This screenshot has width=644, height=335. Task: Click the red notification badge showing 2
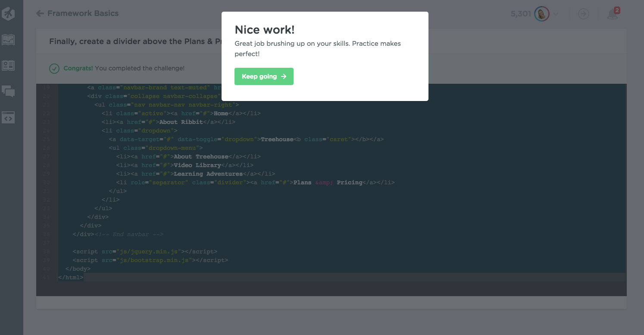617,10
